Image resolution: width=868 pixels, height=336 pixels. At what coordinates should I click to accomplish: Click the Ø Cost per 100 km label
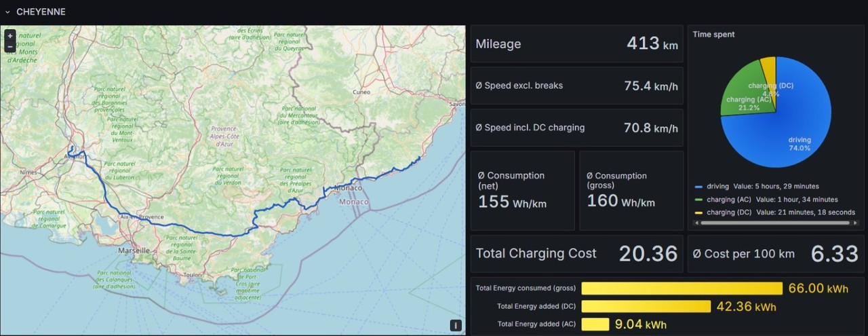click(743, 254)
